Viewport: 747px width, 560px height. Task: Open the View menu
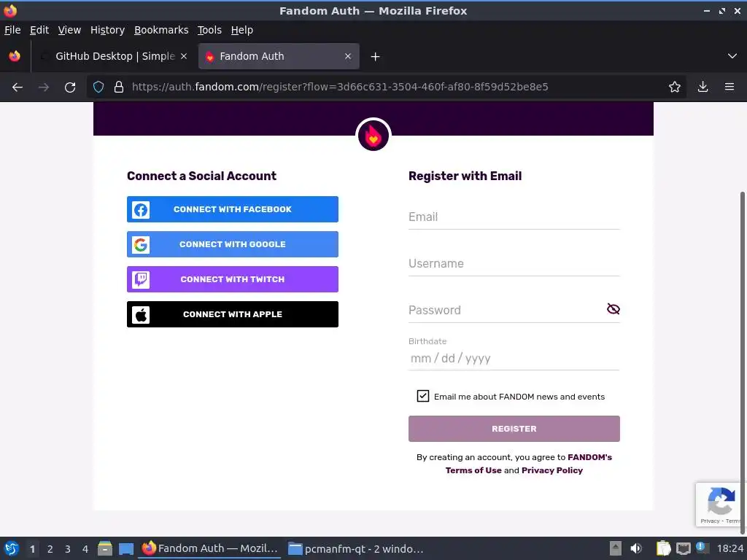pos(69,30)
